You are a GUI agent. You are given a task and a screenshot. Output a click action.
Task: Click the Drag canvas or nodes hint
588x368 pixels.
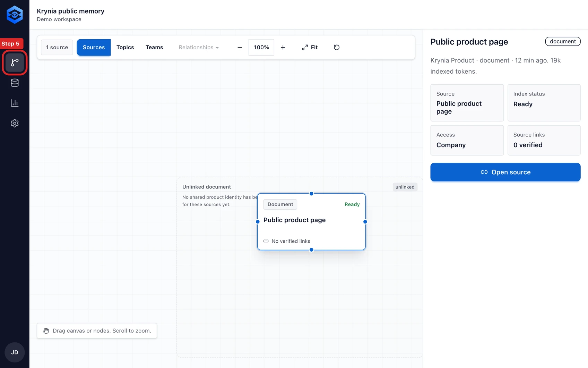[97, 331]
